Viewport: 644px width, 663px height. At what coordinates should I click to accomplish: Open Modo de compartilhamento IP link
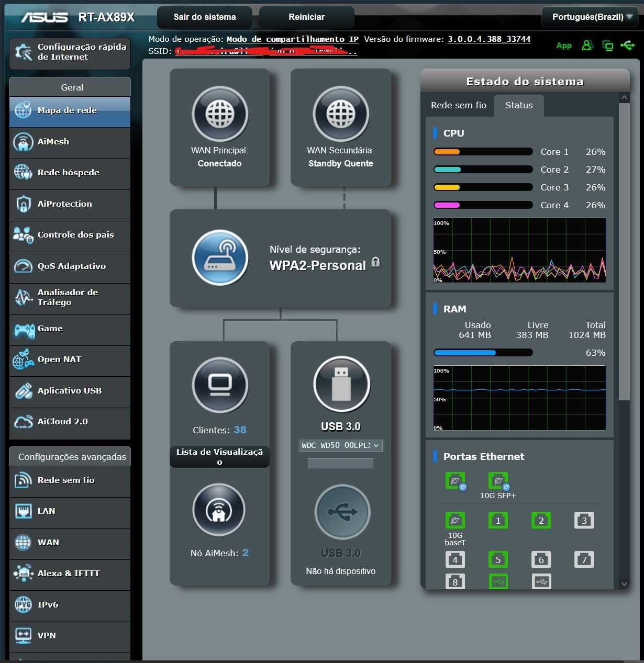(293, 39)
